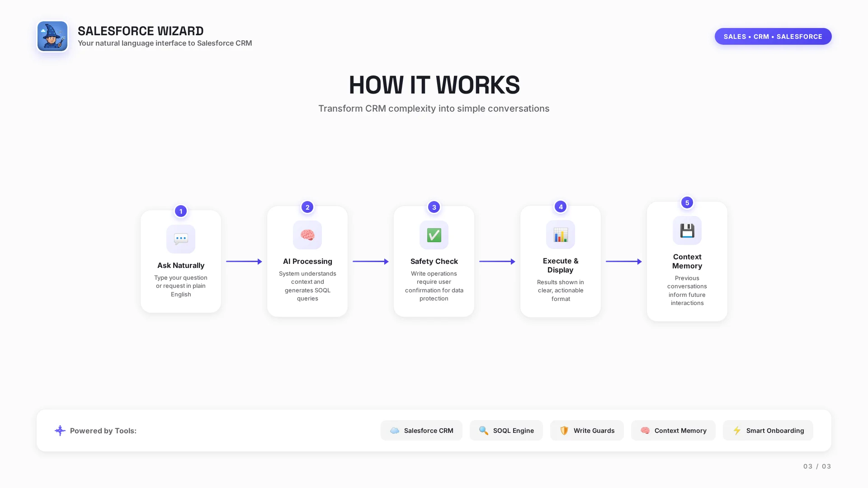Click the Salesforce Wizard logo icon
Image resolution: width=868 pixels, height=488 pixels.
point(52,36)
